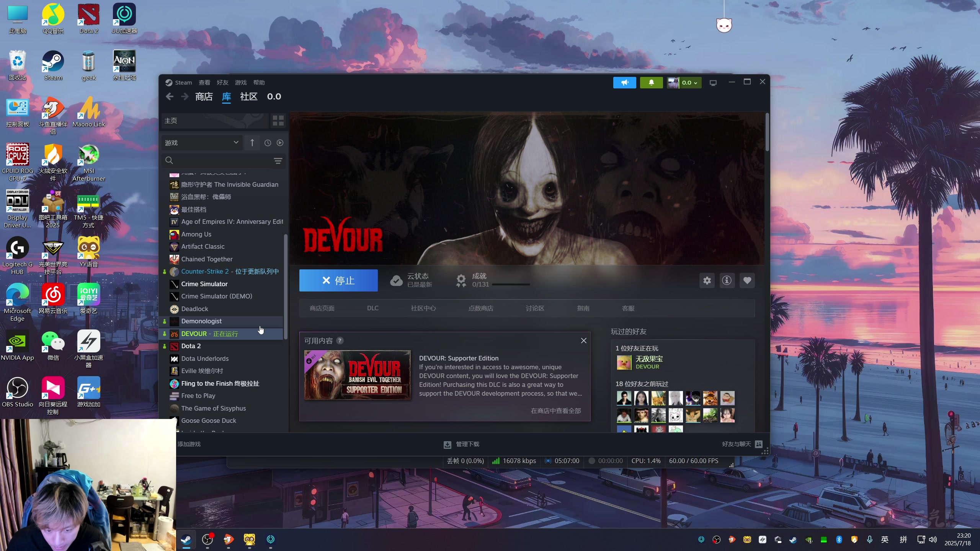Open DEVOUR store page tab
Image resolution: width=980 pixels, height=551 pixels.
322,308
